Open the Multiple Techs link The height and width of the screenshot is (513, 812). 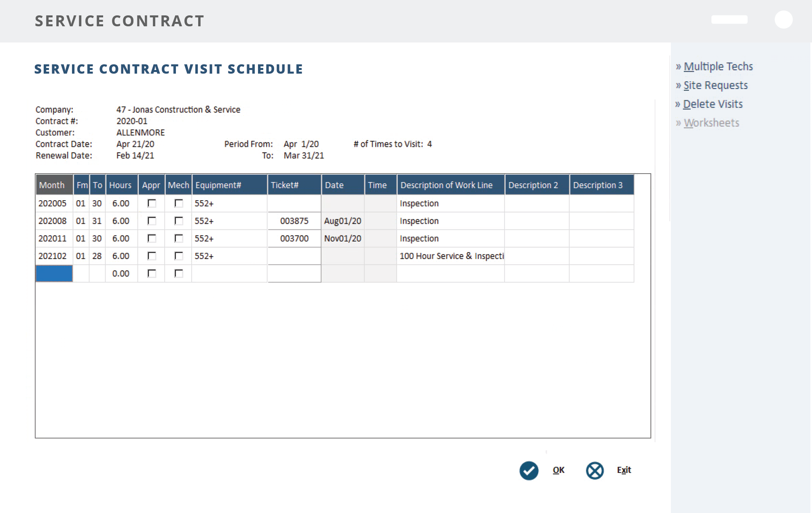click(718, 66)
